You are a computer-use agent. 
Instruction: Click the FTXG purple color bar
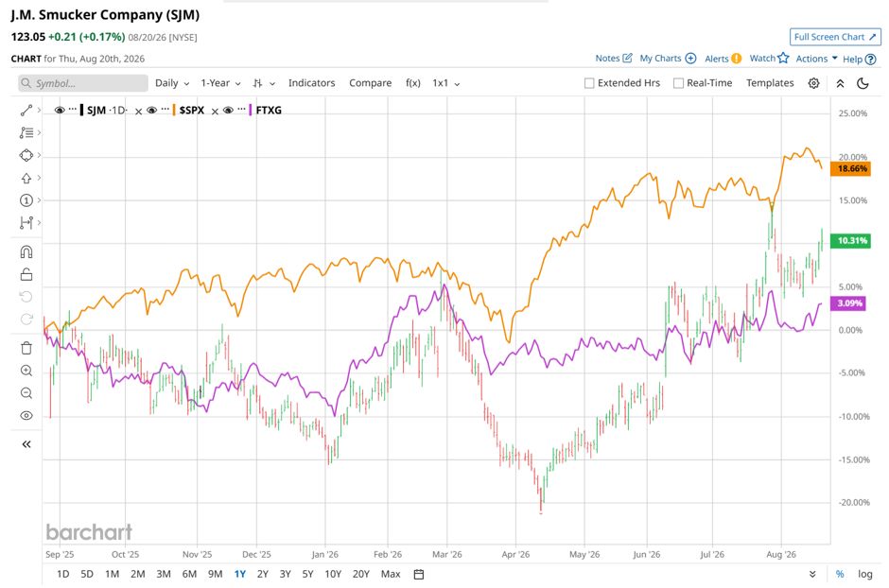(x=251, y=110)
